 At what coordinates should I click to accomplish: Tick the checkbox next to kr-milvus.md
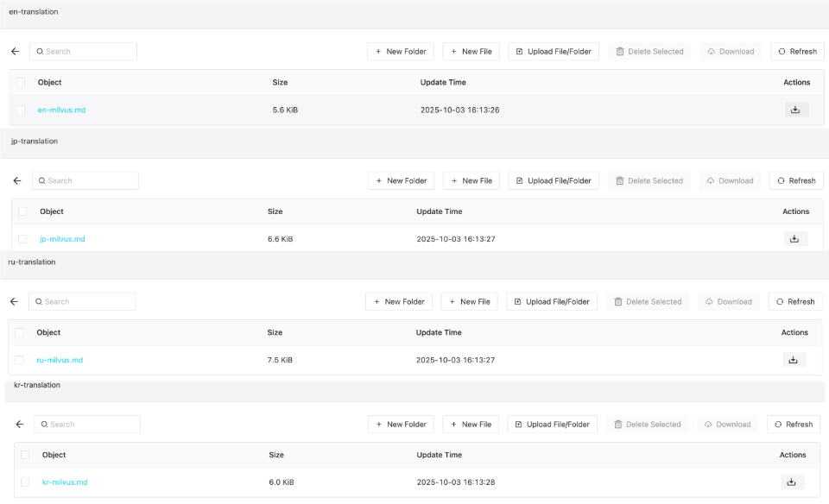tap(25, 482)
